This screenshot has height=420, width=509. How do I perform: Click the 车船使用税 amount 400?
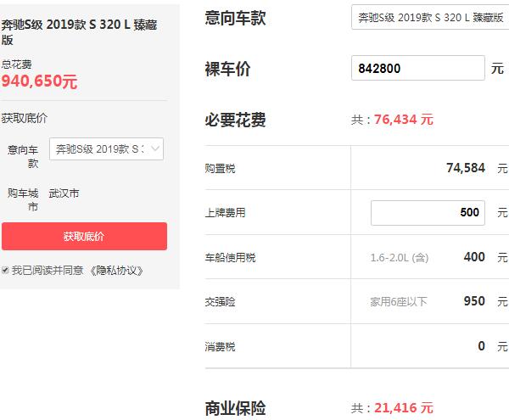coord(474,257)
